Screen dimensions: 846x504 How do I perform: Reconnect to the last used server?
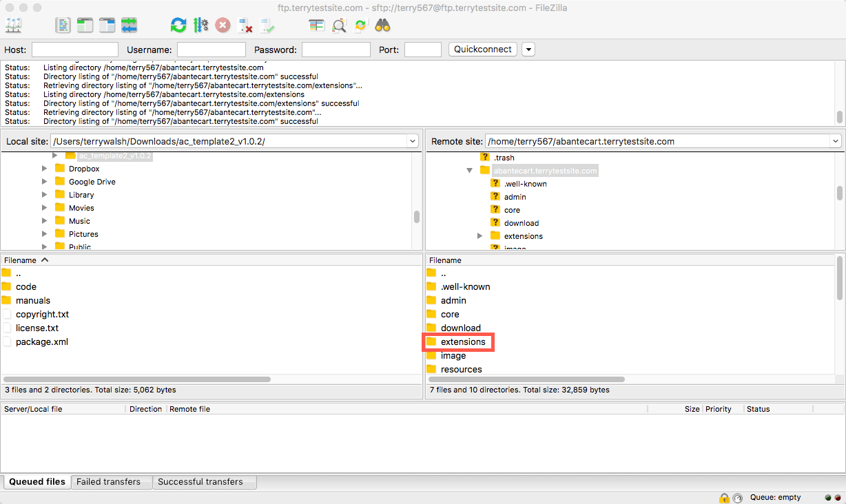[x=267, y=25]
